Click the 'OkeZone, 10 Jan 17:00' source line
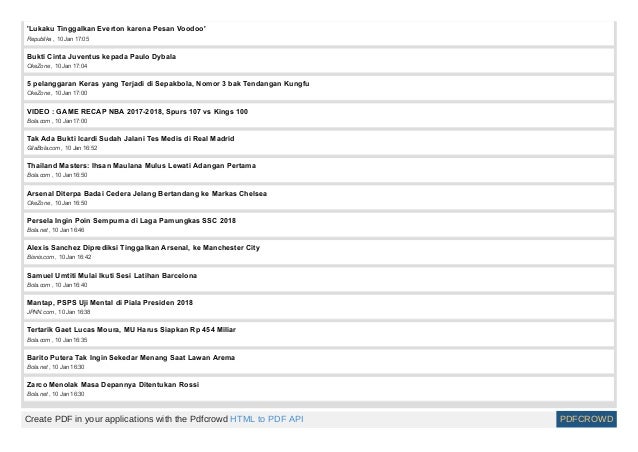This screenshot has width=638, height=452. 57,93
